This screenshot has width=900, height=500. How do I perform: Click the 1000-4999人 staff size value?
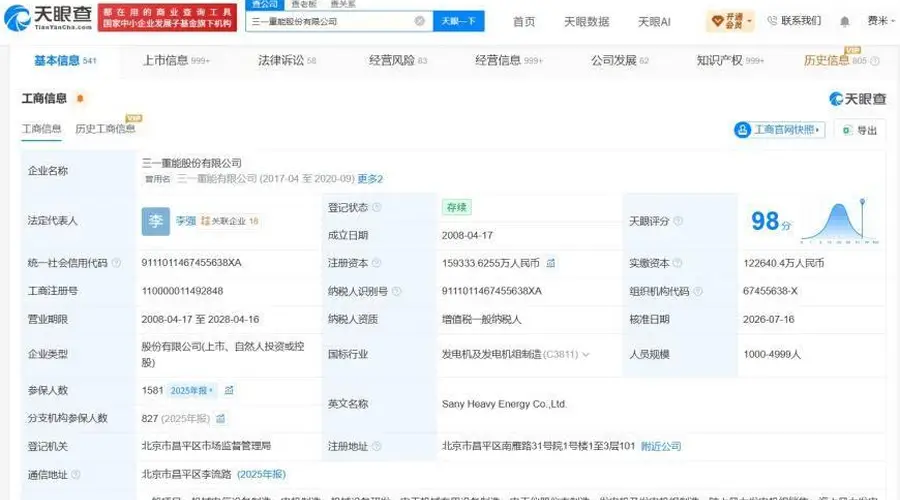[771, 354]
